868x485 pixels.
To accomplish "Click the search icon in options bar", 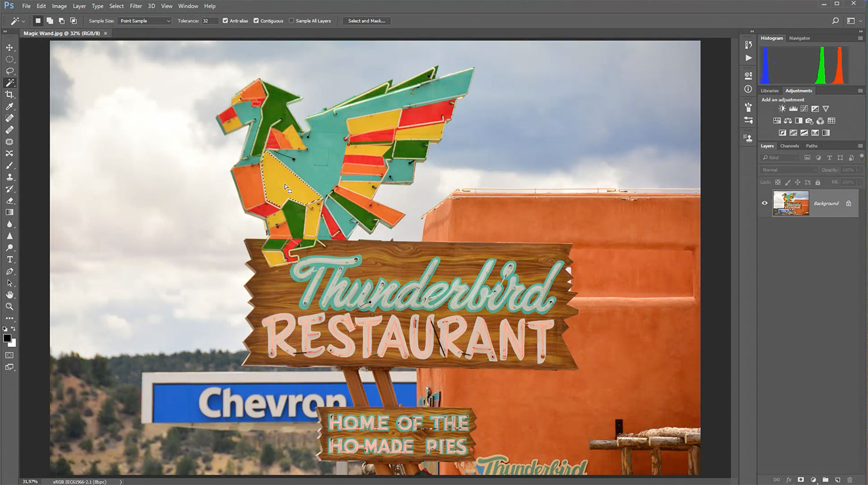I will click(x=835, y=21).
